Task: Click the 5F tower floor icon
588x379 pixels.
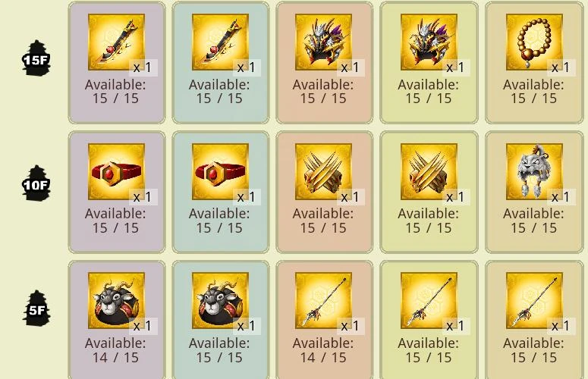Action: (36, 309)
